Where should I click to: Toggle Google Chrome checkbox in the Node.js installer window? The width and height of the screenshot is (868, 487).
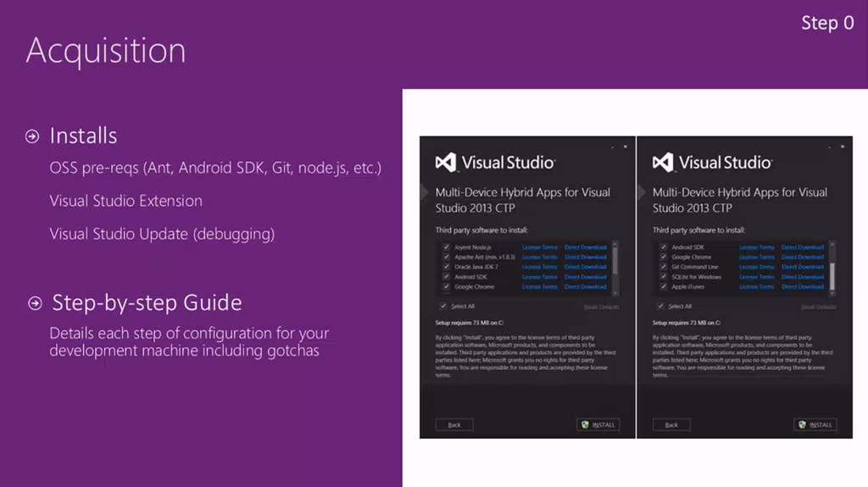point(446,286)
